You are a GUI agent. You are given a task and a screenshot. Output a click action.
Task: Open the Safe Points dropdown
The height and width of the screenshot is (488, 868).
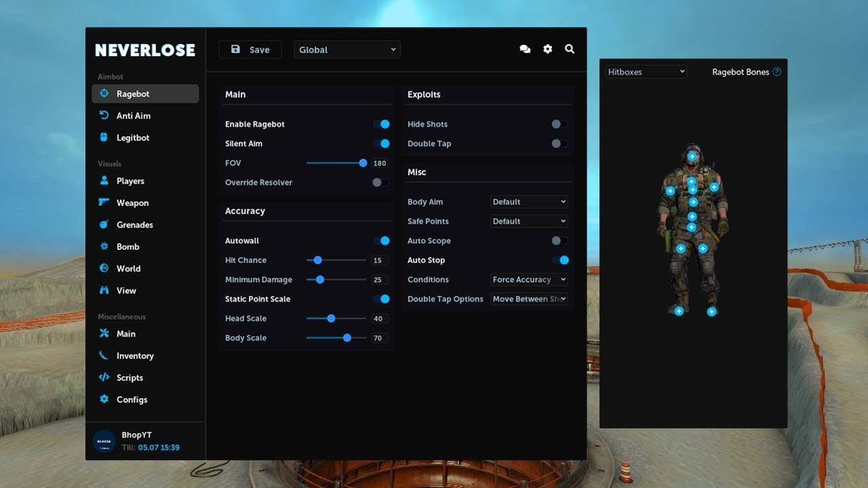point(529,222)
